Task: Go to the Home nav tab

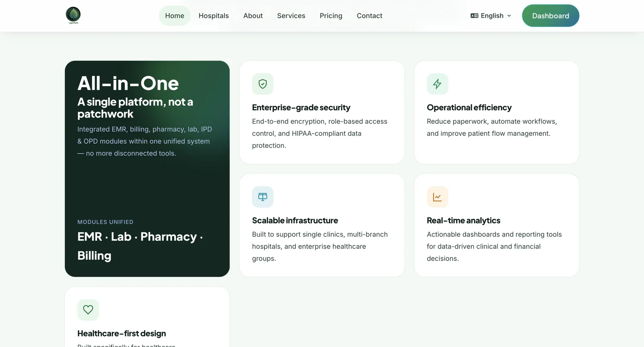Action: 175,16
